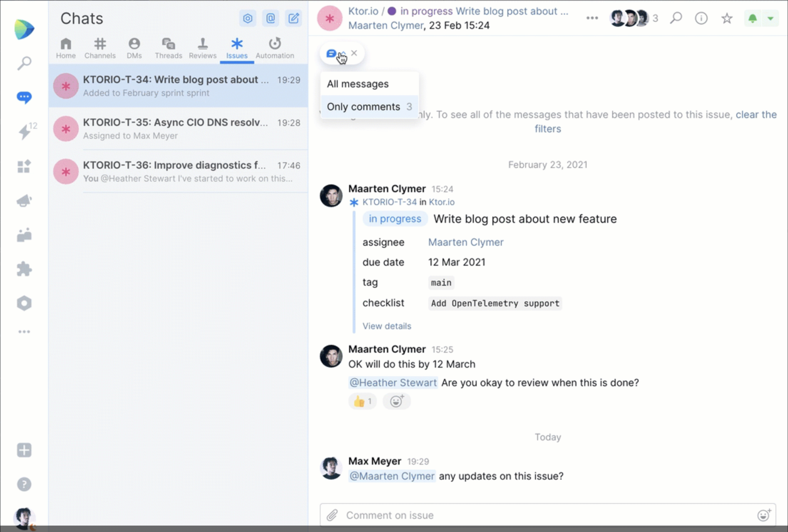Click the Comment on issue input field
The image size is (788, 532).
click(548, 515)
